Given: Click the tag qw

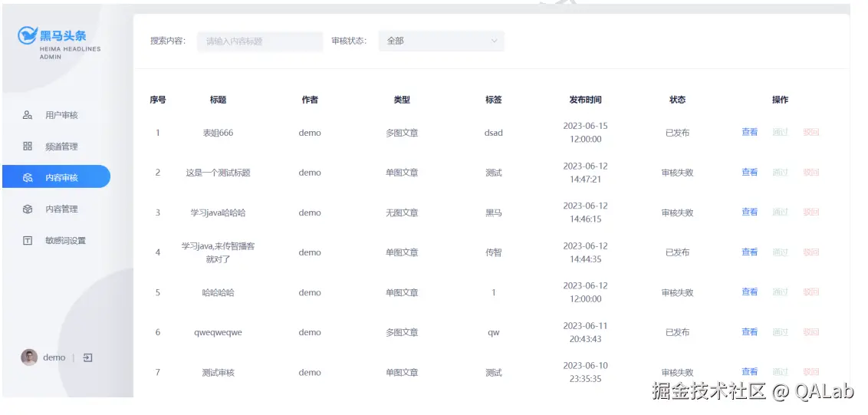Looking at the screenshot, I should point(493,332).
